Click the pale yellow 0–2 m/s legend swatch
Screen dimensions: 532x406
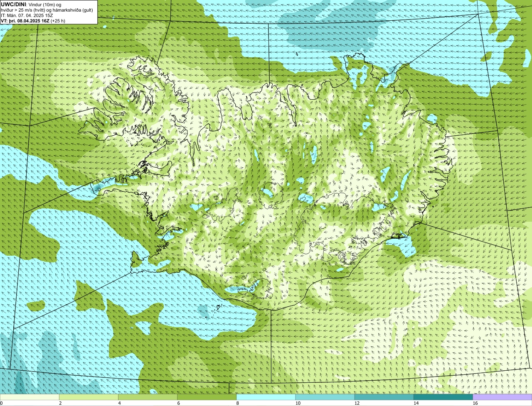pos(30,397)
